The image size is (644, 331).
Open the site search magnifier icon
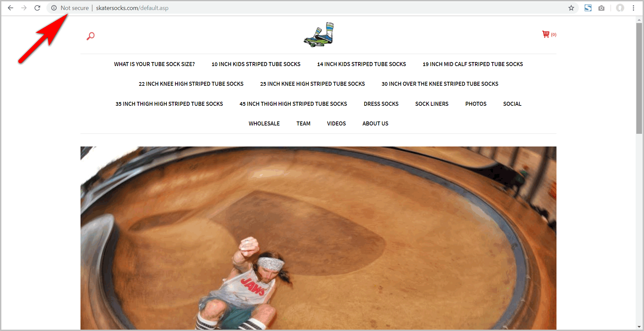(x=90, y=36)
